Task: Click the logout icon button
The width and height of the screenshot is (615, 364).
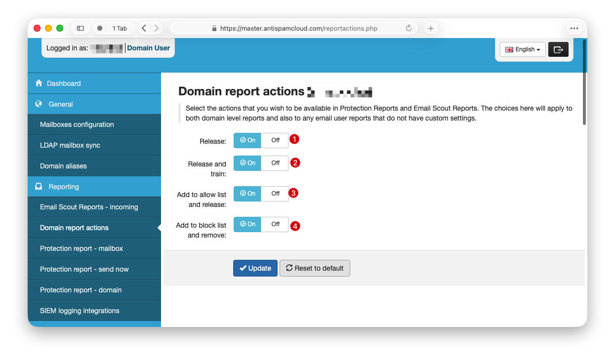Action: (x=558, y=49)
